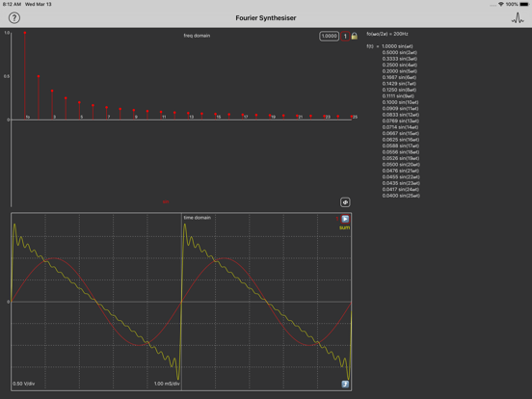Tap the phase/link button below the spectrum
This screenshot has height=399, width=532.
[345, 202]
